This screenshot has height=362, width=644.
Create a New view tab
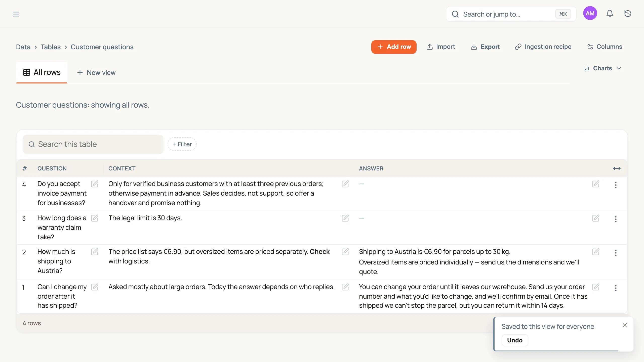(96, 73)
